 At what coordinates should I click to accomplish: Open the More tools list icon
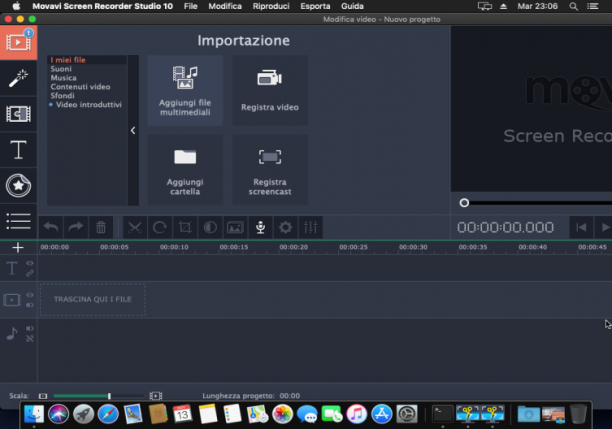pyautogui.click(x=18, y=221)
